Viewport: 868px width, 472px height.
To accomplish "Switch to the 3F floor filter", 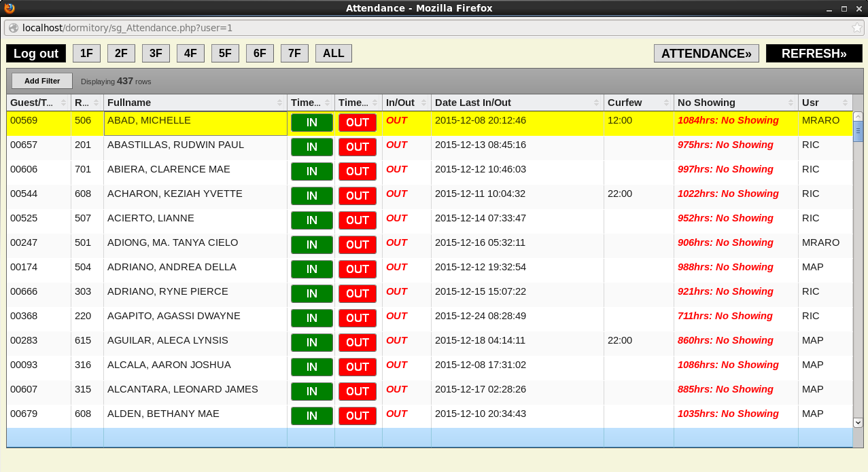I will [156, 54].
